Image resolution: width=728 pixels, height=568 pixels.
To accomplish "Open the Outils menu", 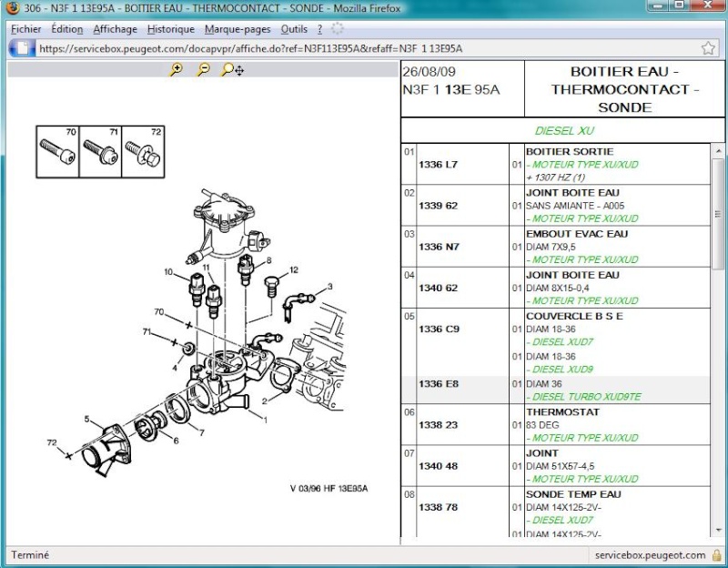I will tap(294, 29).
